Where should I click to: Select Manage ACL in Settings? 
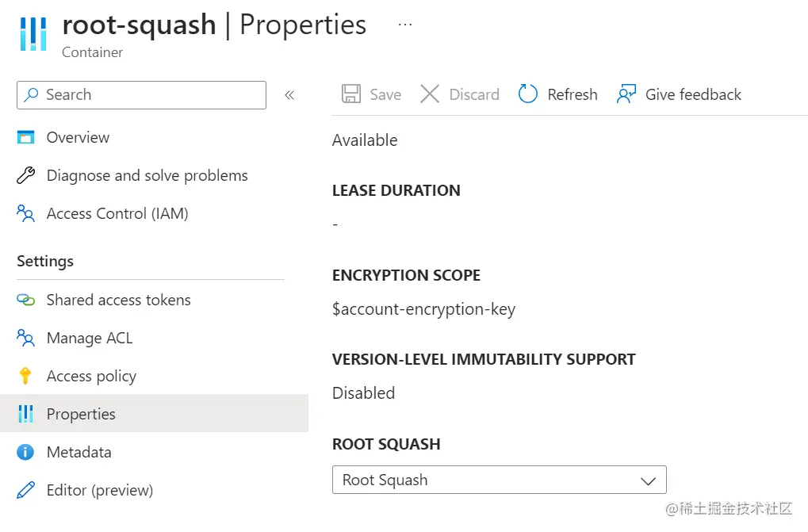pyautogui.click(x=90, y=338)
